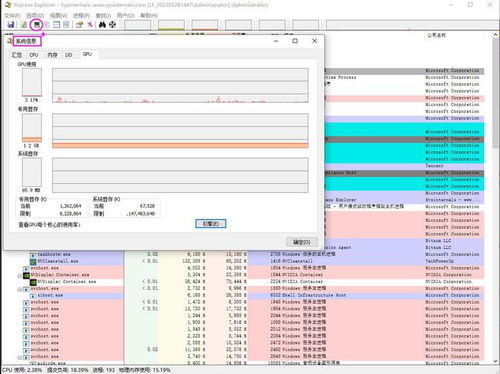500x374 pixels.
Task: Select the GPU tab in System Information
Action: 88,54
